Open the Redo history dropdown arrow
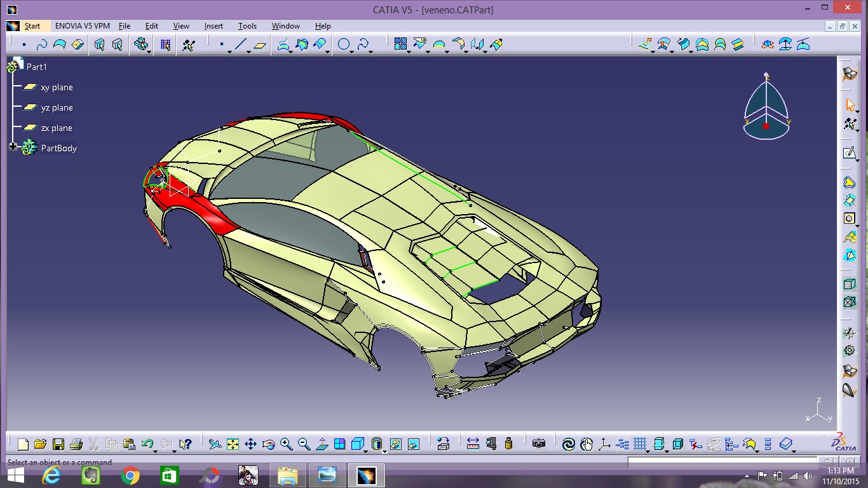This screenshot has height=488, width=868. [x=173, y=451]
